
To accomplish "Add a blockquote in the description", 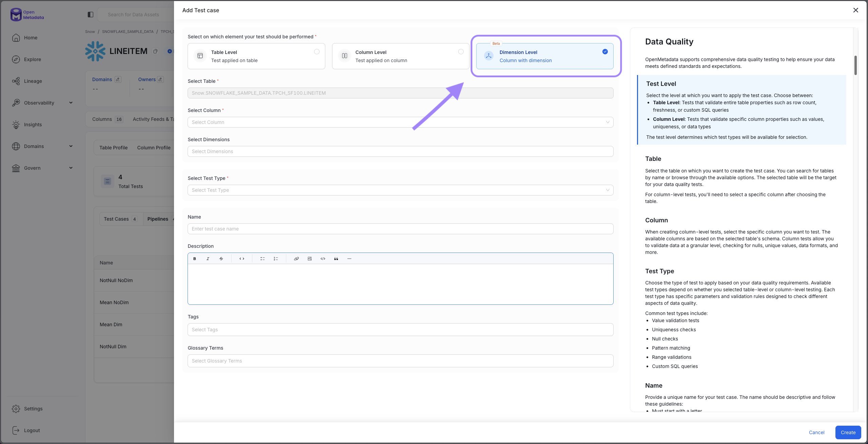I will pos(336,259).
